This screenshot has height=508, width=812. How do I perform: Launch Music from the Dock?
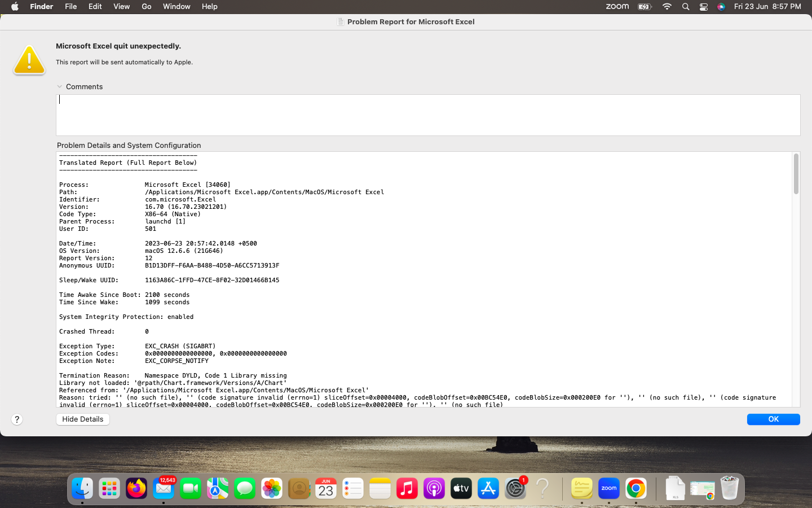[x=407, y=488]
